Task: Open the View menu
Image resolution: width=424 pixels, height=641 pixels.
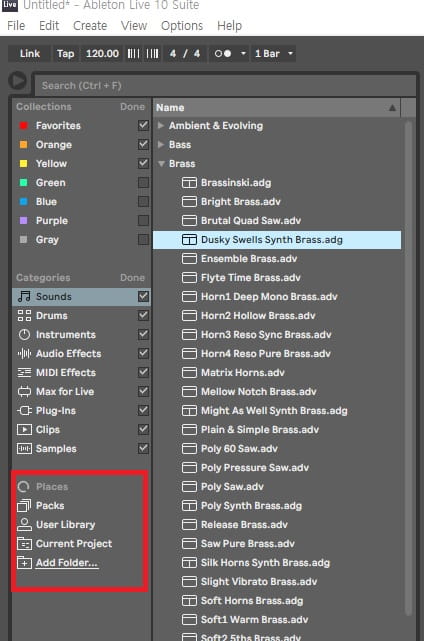Action: tap(134, 26)
